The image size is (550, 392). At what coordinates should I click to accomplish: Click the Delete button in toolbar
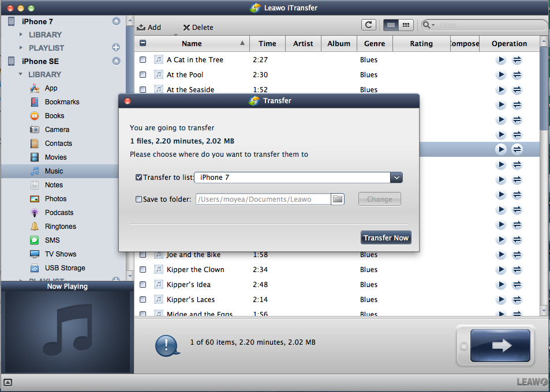point(198,27)
